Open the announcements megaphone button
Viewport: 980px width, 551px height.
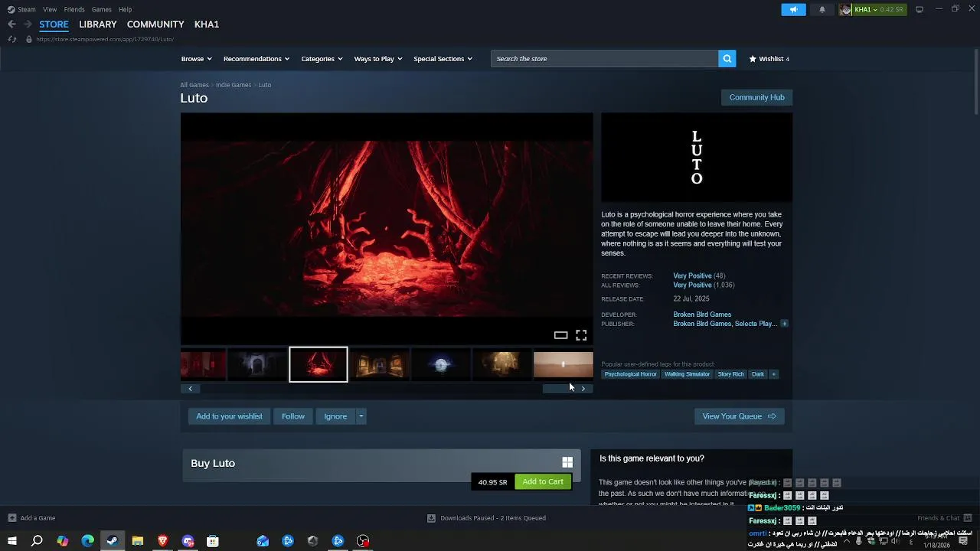[x=793, y=9]
